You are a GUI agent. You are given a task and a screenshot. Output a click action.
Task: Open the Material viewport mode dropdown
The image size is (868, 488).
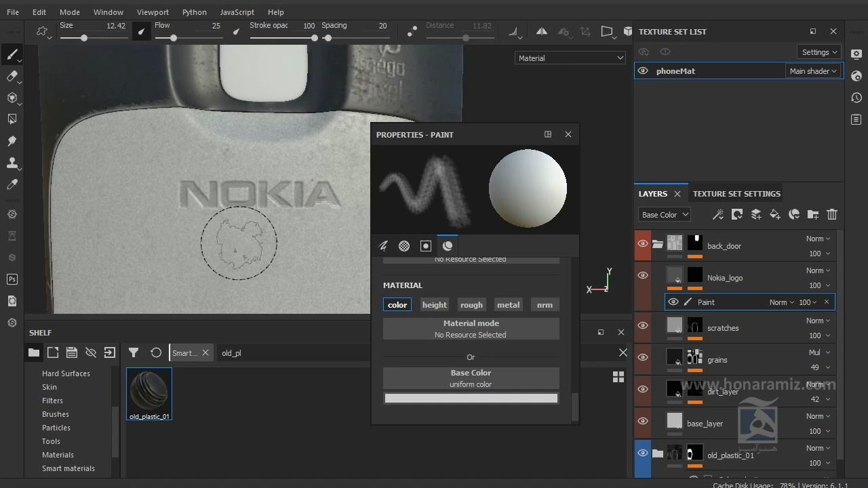tap(570, 58)
